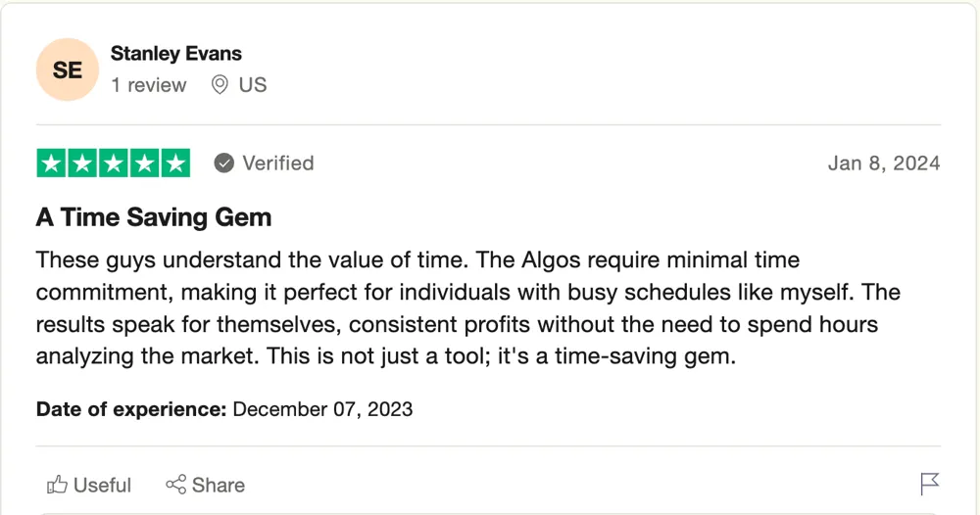Click the first green rating star
Viewport: 980px width, 515px height.
point(51,163)
